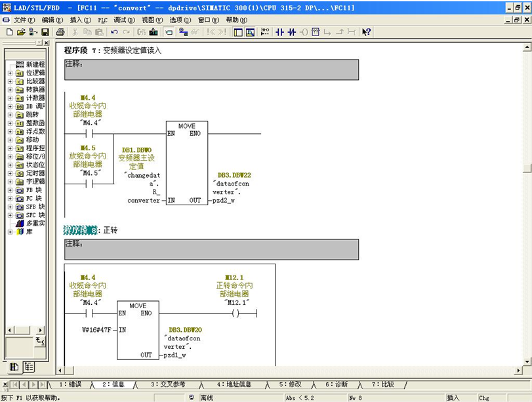Expand the 定时器 tree folder
This screenshot has height=402, width=532.
point(10,173)
